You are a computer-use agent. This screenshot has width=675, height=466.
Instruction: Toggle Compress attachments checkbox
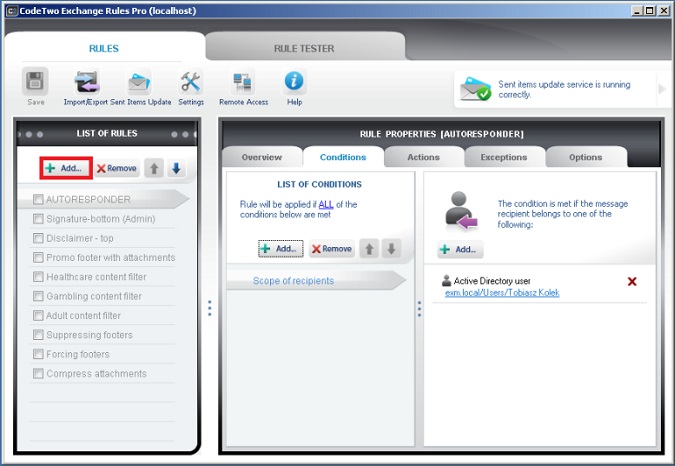[x=38, y=373]
